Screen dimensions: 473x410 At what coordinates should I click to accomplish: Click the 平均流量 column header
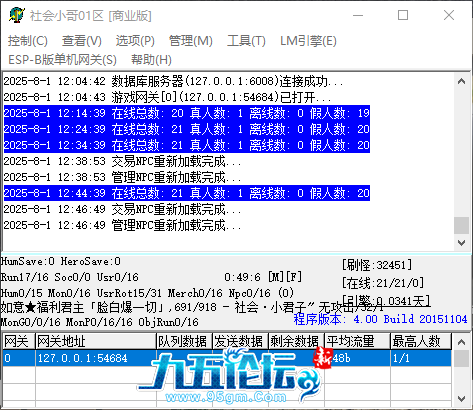pos(358,341)
